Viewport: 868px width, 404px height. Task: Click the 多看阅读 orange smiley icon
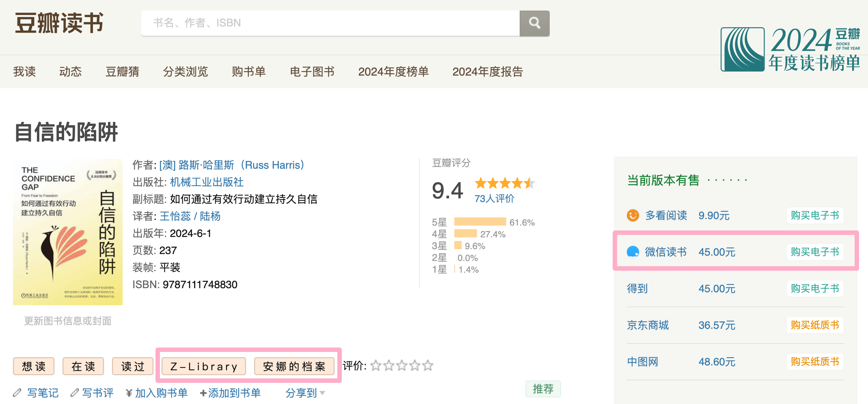(x=633, y=215)
